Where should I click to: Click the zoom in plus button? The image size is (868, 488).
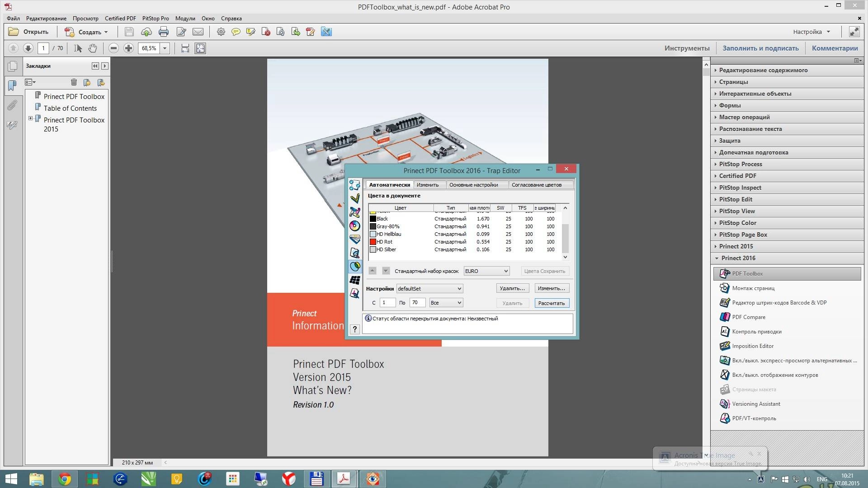click(128, 48)
